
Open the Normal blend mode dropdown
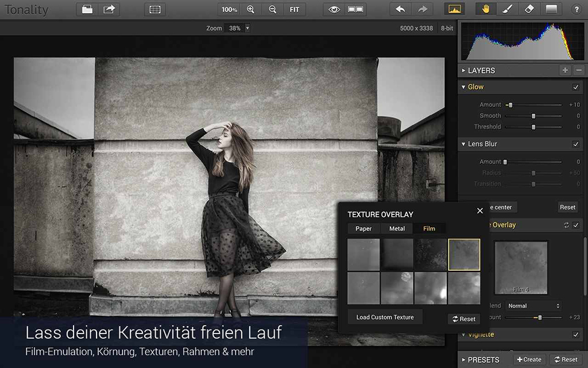point(533,306)
